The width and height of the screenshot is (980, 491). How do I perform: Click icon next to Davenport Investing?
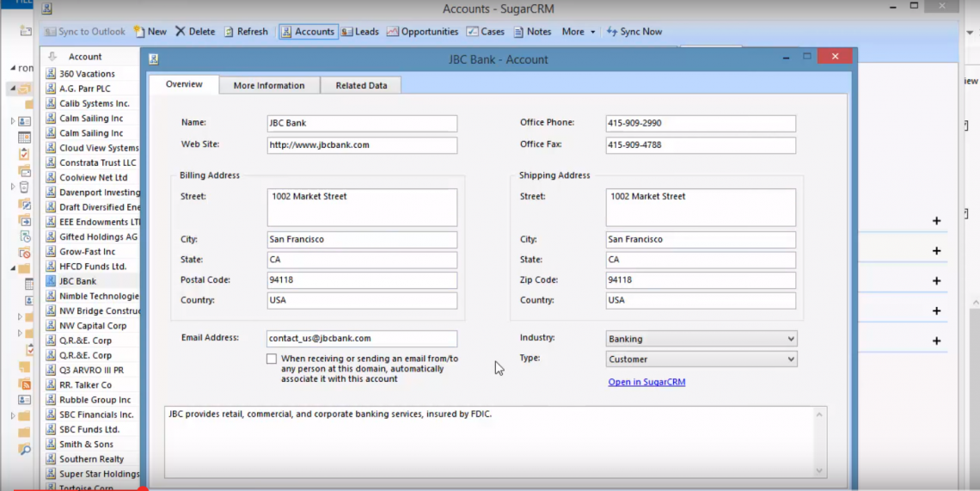[x=51, y=192]
